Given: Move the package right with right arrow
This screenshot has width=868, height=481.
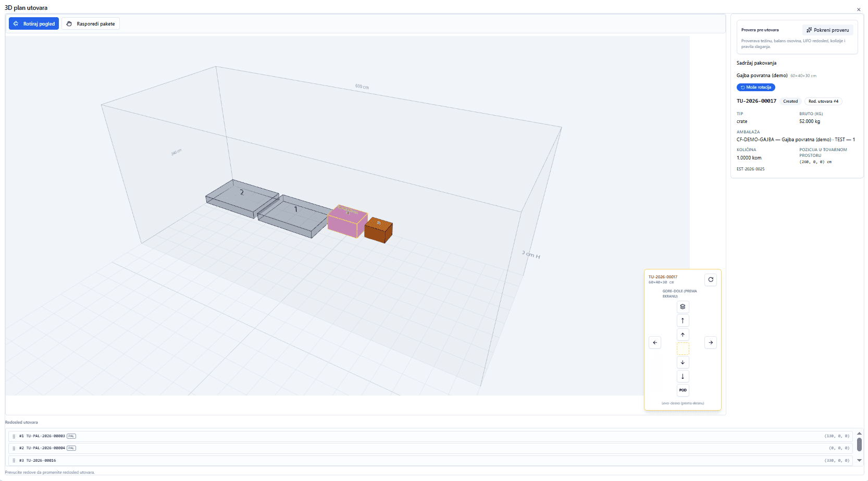Looking at the screenshot, I should (711, 342).
